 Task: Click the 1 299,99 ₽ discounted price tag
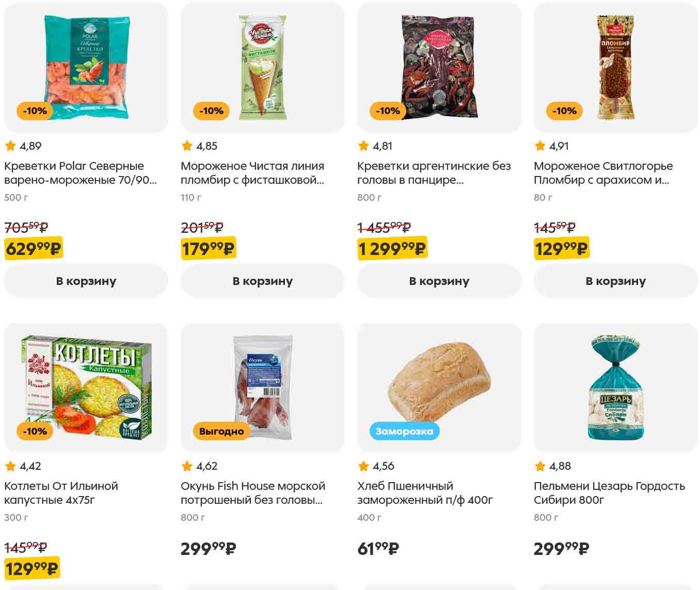pos(392,249)
